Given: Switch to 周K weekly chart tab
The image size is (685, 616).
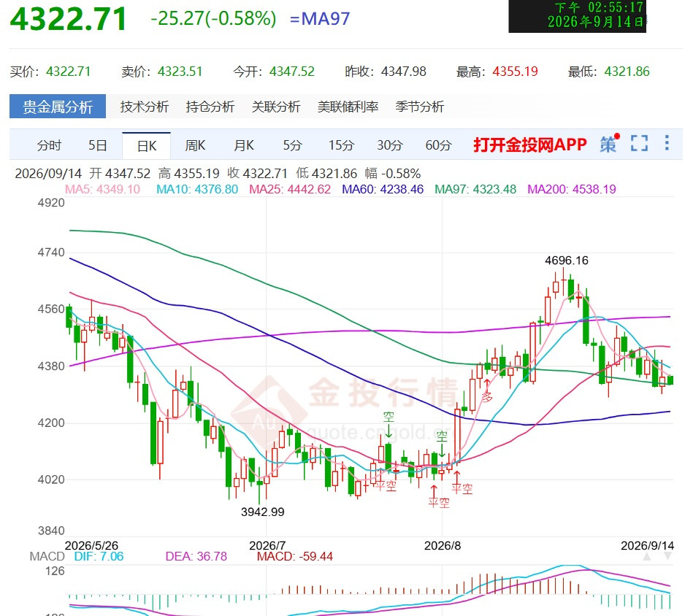Looking at the screenshot, I should click(195, 145).
